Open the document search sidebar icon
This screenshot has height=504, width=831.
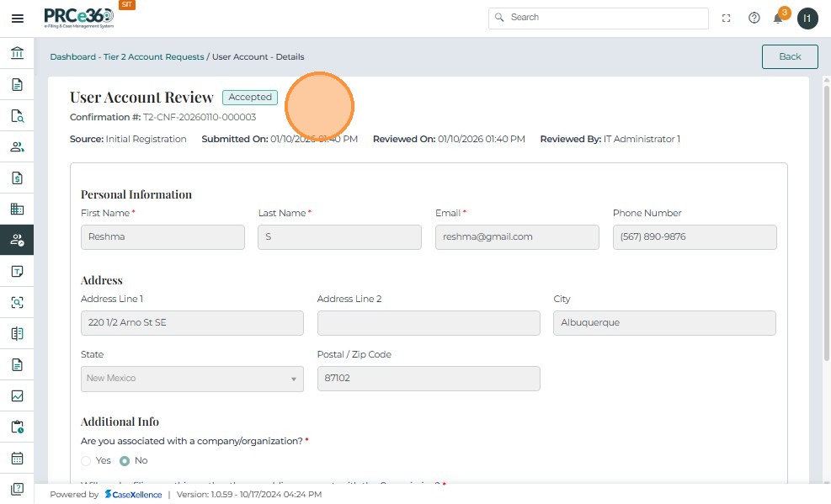(17, 116)
